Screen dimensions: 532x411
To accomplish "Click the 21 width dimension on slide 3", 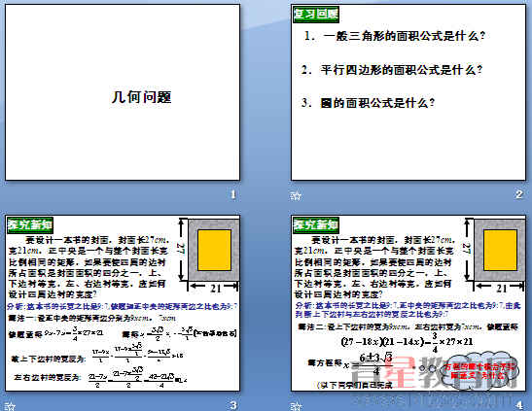I will [x=216, y=289].
